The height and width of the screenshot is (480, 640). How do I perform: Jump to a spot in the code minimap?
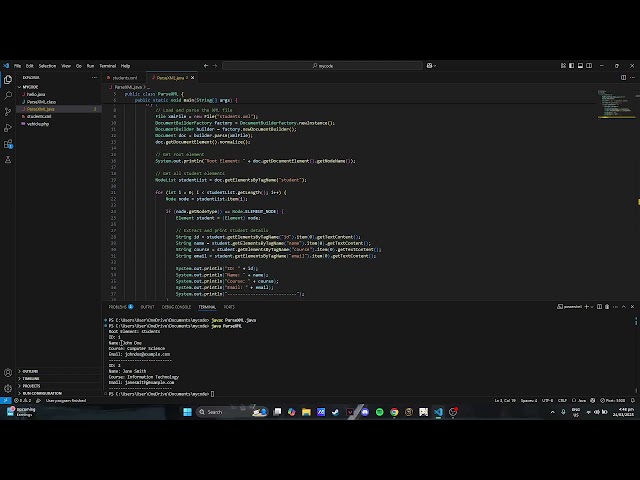614,104
